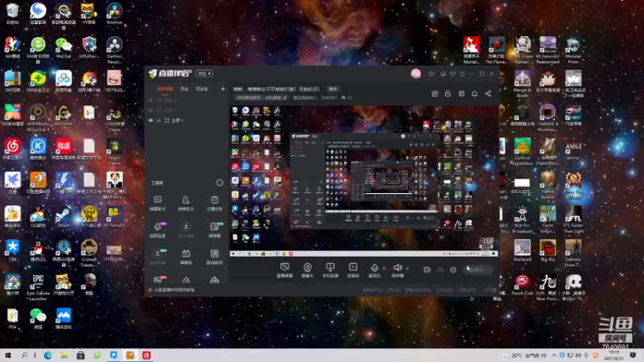Image resolution: width=644 pixels, height=362 pixels.
Task: Add a new scene with the plus button
Action: 223,88
